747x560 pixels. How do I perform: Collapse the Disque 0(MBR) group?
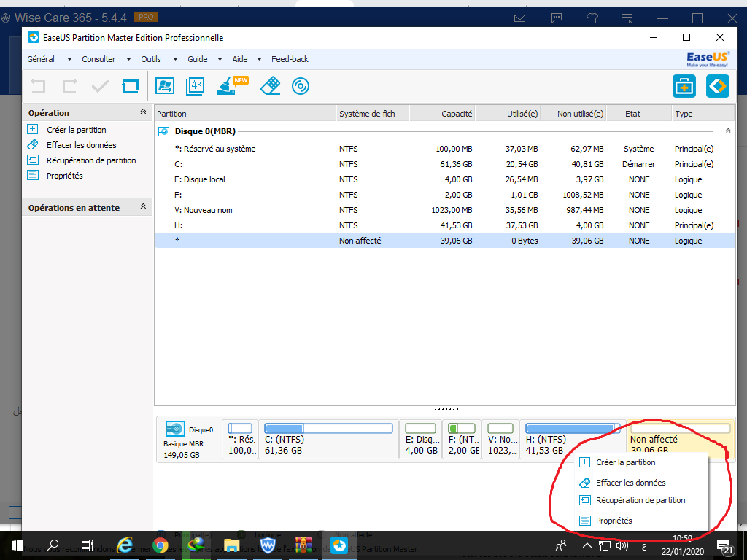pyautogui.click(x=727, y=131)
